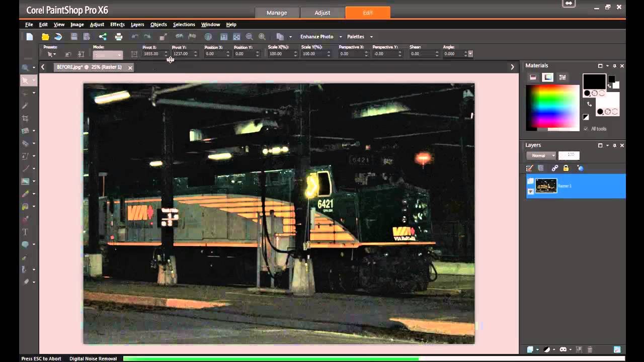Click the Undo arrow
The height and width of the screenshot is (362, 644).
click(135, 37)
